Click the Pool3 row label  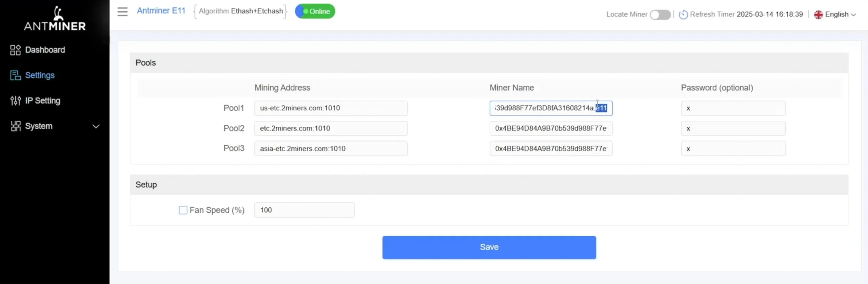(234, 148)
